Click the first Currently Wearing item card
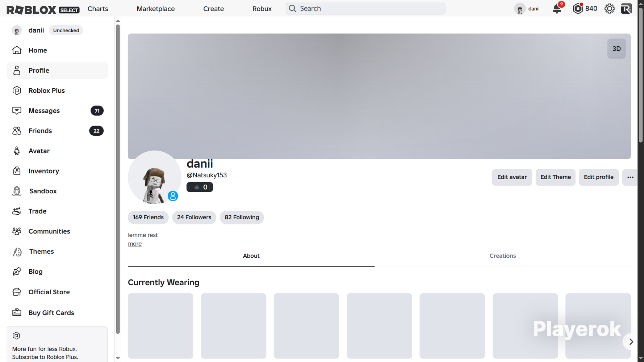Image resolution: width=644 pixels, height=362 pixels. coord(160,326)
